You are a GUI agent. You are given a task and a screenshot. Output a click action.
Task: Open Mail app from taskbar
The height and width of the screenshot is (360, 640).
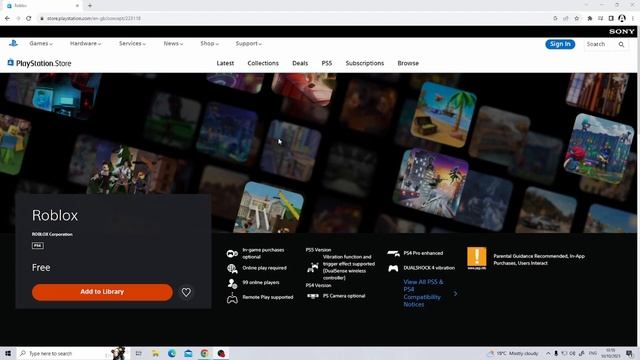point(188,353)
